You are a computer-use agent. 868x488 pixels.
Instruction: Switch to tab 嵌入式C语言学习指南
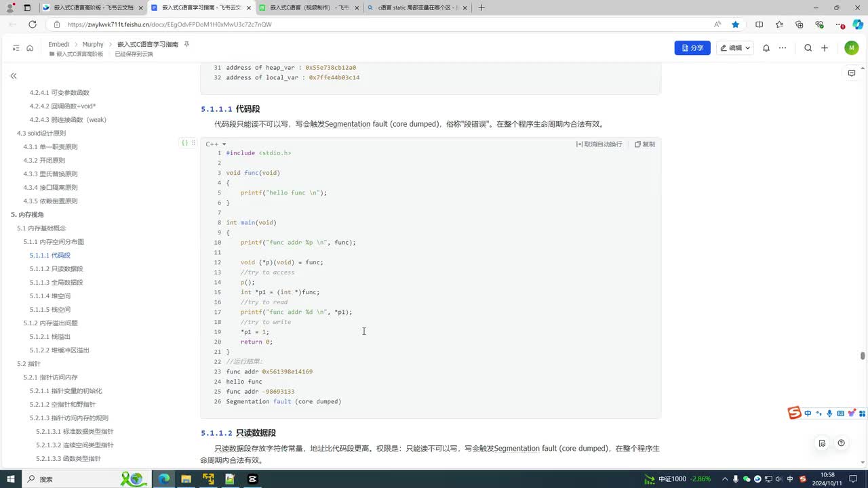pos(201,7)
